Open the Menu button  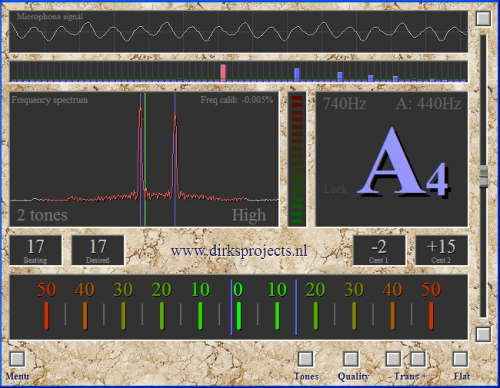17,359
